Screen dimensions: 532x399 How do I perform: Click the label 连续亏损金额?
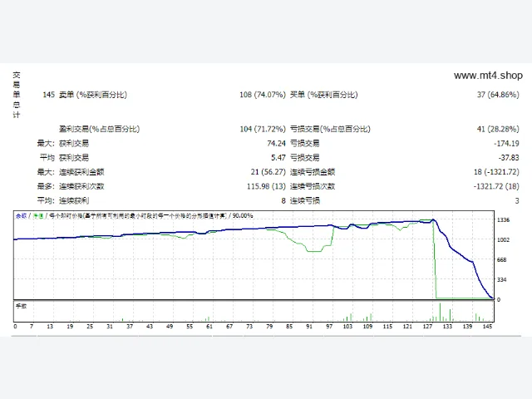pyautogui.click(x=313, y=172)
